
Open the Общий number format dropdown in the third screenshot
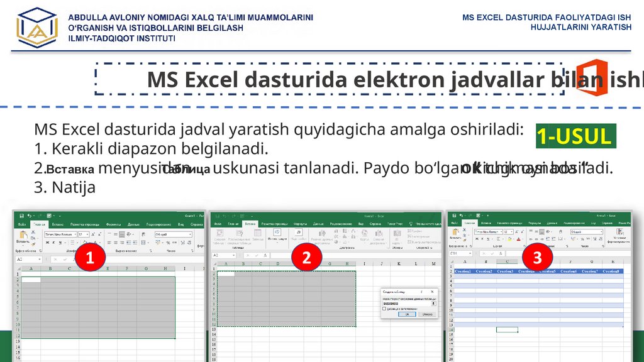601,232
